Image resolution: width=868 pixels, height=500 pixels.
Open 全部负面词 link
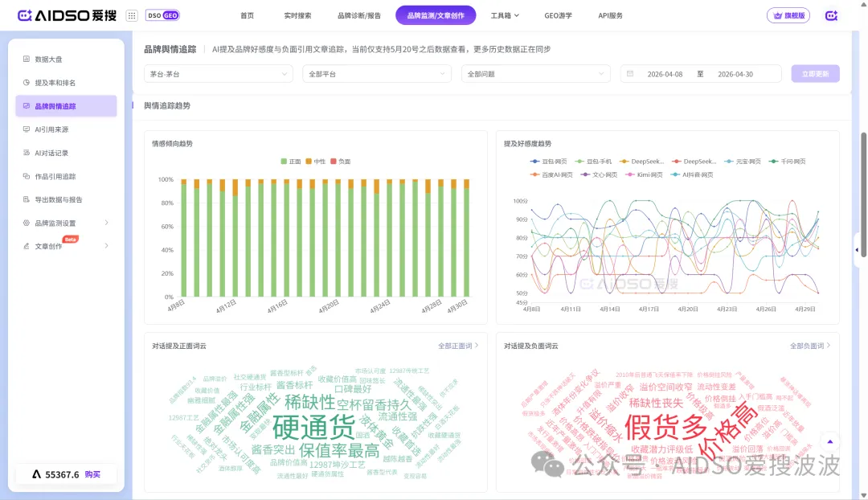810,346
